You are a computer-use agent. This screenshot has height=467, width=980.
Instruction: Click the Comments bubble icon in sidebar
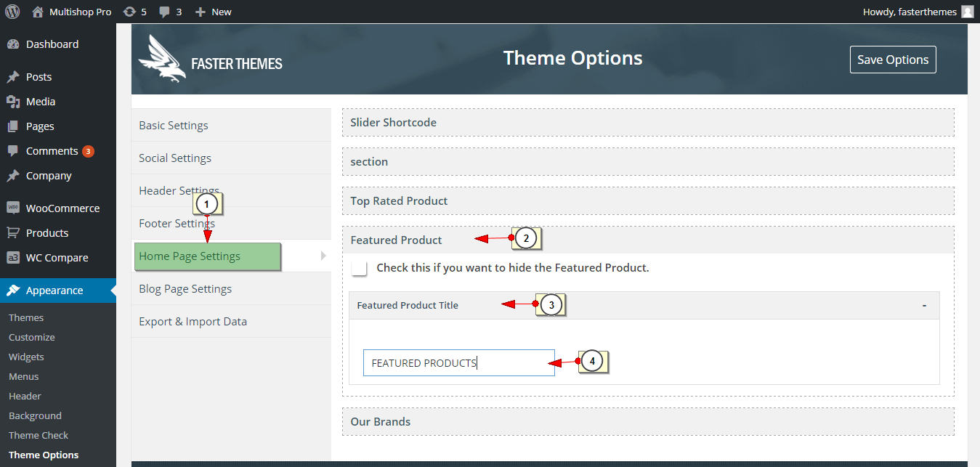pyautogui.click(x=13, y=151)
